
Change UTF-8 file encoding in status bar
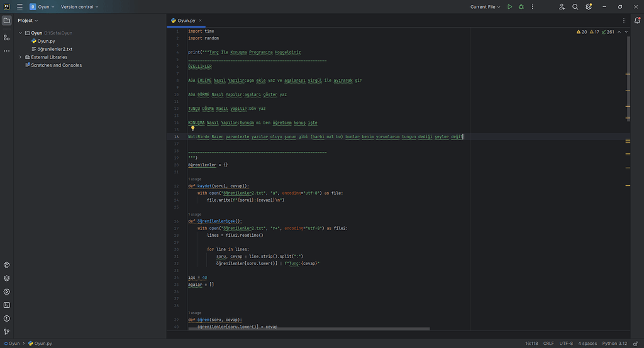566,344
